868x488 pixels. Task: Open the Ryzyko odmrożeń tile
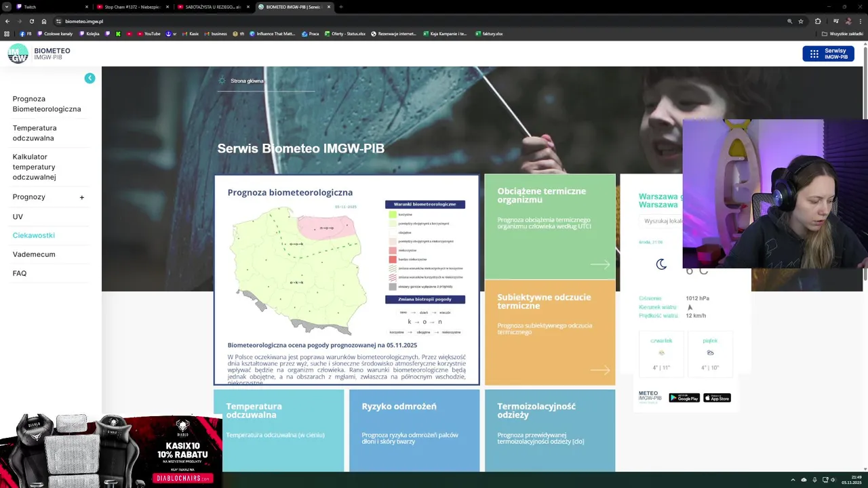pyautogui.click(x=414, y=430)
